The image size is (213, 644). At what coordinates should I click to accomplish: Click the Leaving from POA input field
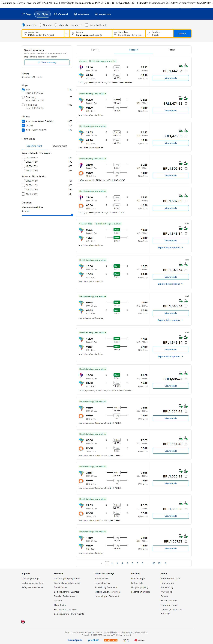(x=43, y=33)
